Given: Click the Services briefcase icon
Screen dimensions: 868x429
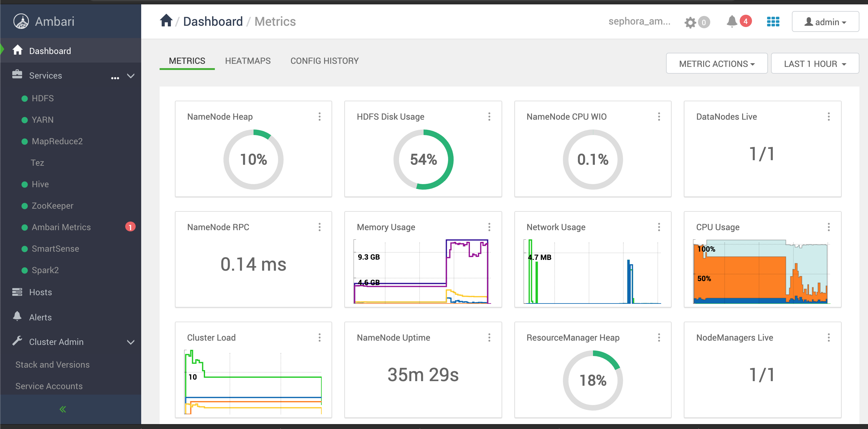Looking at the screenshot, I should 17,75.
